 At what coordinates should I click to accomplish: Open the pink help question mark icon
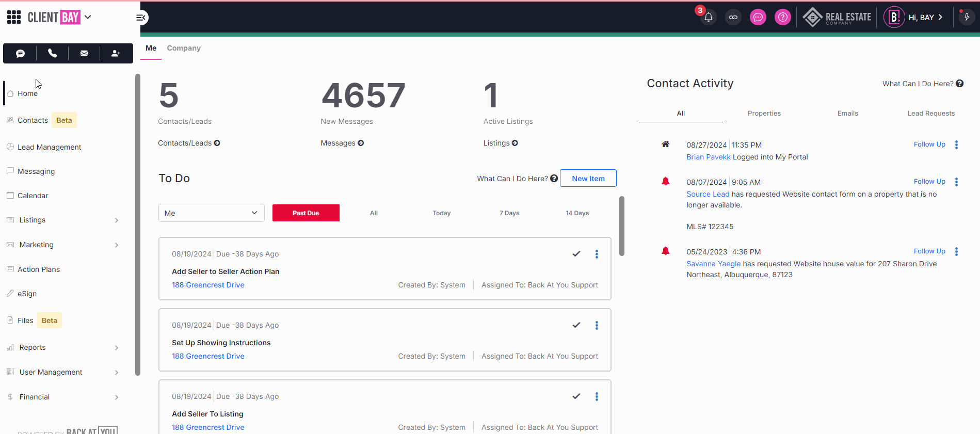783,17
